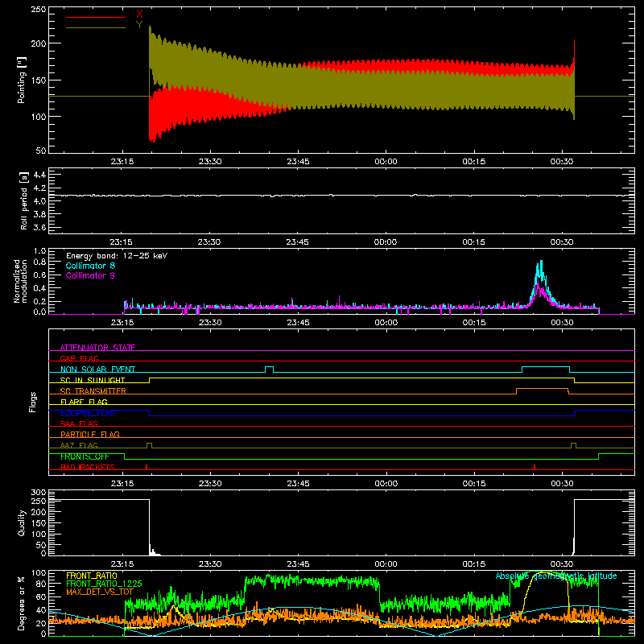The height and width of the screenshot is (644, 644).
Task: Click the yellow FRONT_RATIO legend entry
Action: click(x=92, y=576)
